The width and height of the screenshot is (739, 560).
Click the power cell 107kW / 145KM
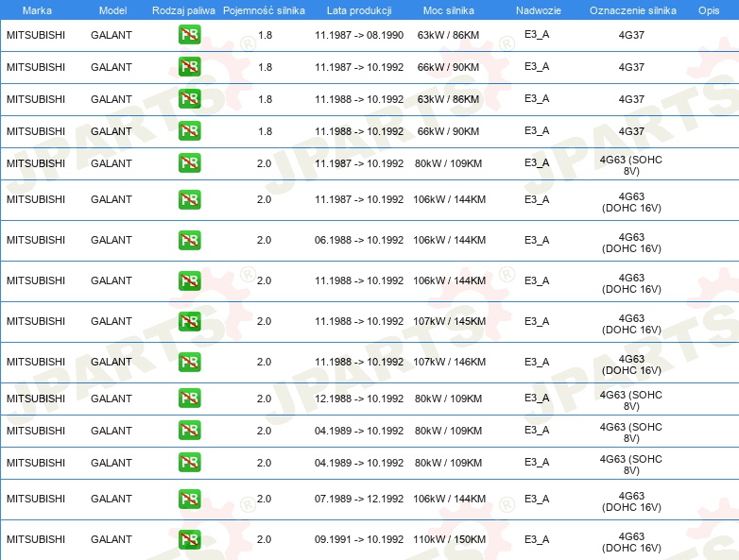click(x=449, y=321)
